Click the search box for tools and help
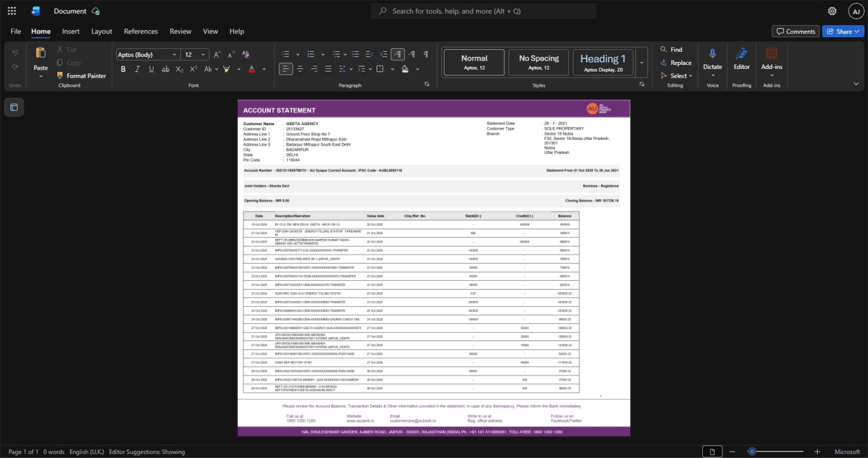The height and width of the screenshot is (458, 868). [484, 11]
